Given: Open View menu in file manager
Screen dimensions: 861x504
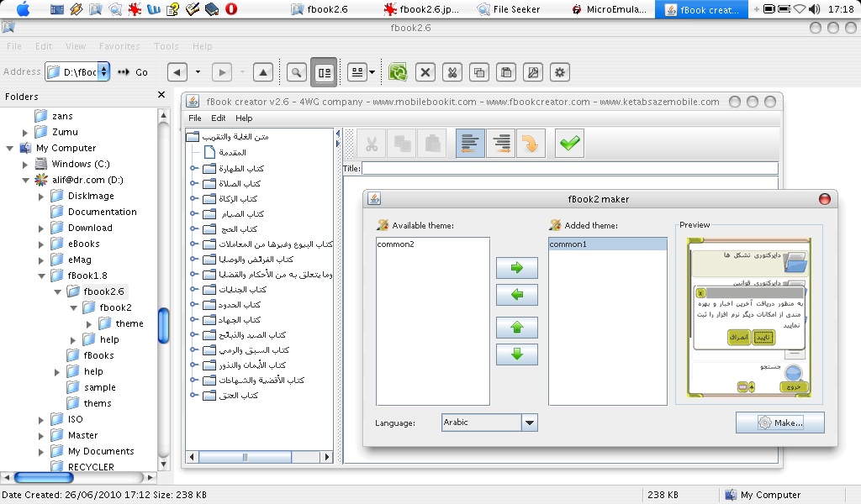Looking at the screenshot, I should point(76,46).
